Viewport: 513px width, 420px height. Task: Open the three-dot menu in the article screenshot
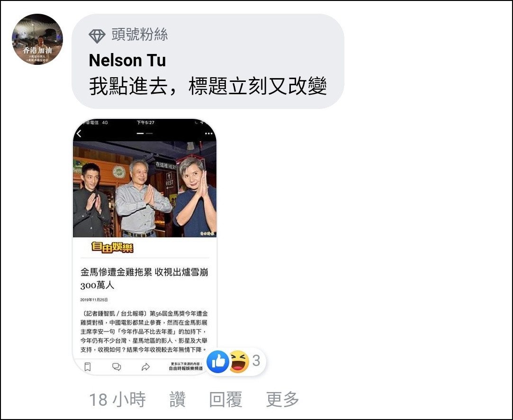tap(209, 134)
